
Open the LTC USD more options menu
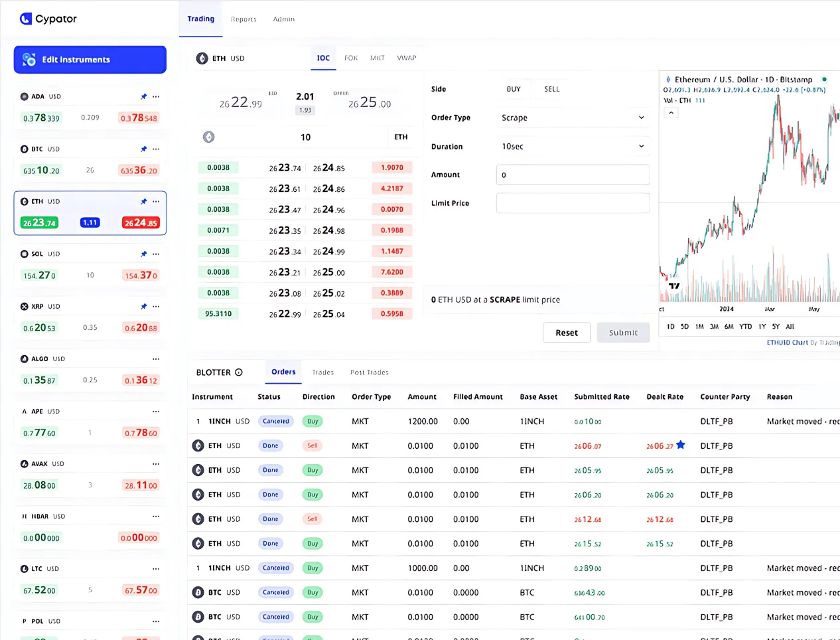click(156, 568)
